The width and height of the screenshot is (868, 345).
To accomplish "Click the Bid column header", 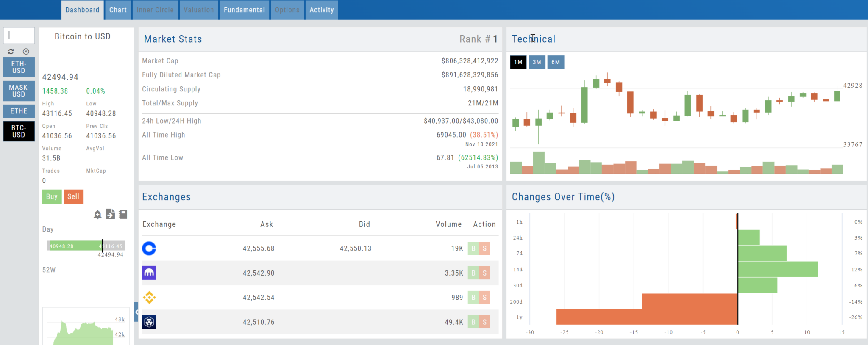I will 364,224.
